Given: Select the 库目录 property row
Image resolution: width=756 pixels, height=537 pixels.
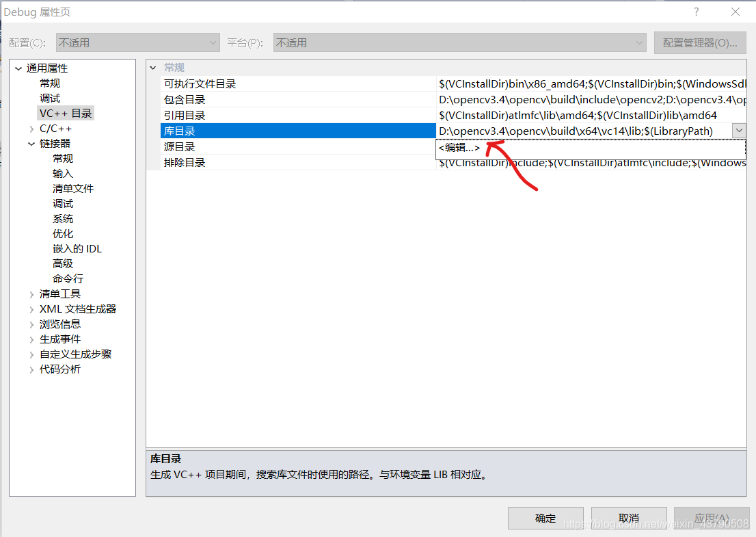Looking at the screenshot, I should (298, 131).
